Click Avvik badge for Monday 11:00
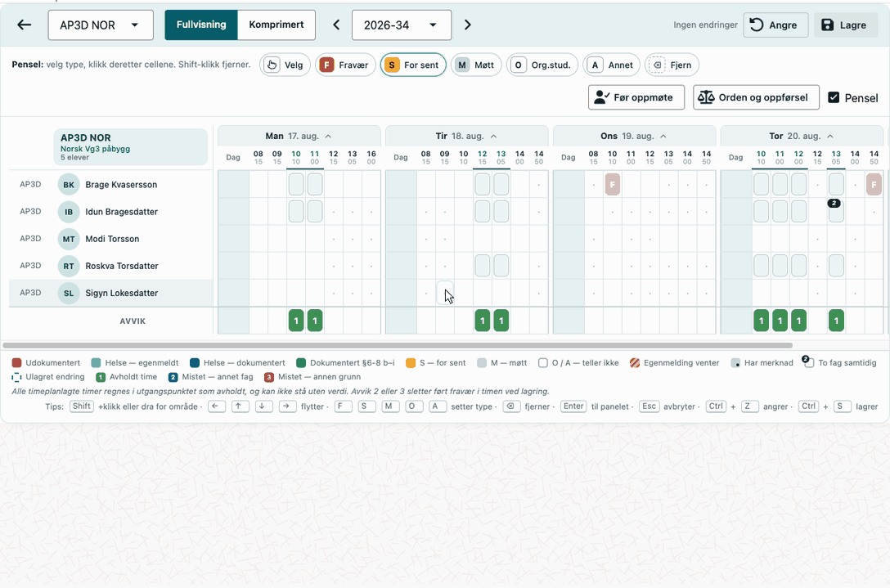This screenshot has width=890, height=588. tap(315, 321)
